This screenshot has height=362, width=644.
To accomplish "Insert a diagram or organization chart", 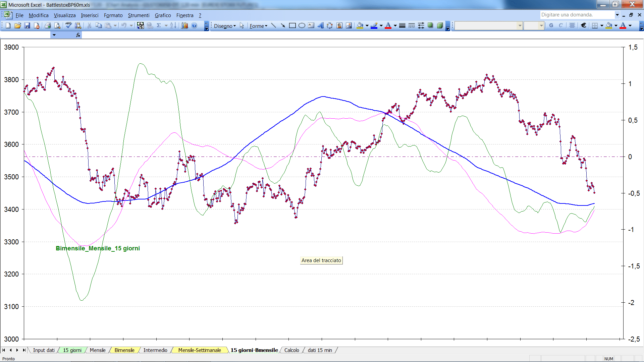I will [x=330, y=25].
